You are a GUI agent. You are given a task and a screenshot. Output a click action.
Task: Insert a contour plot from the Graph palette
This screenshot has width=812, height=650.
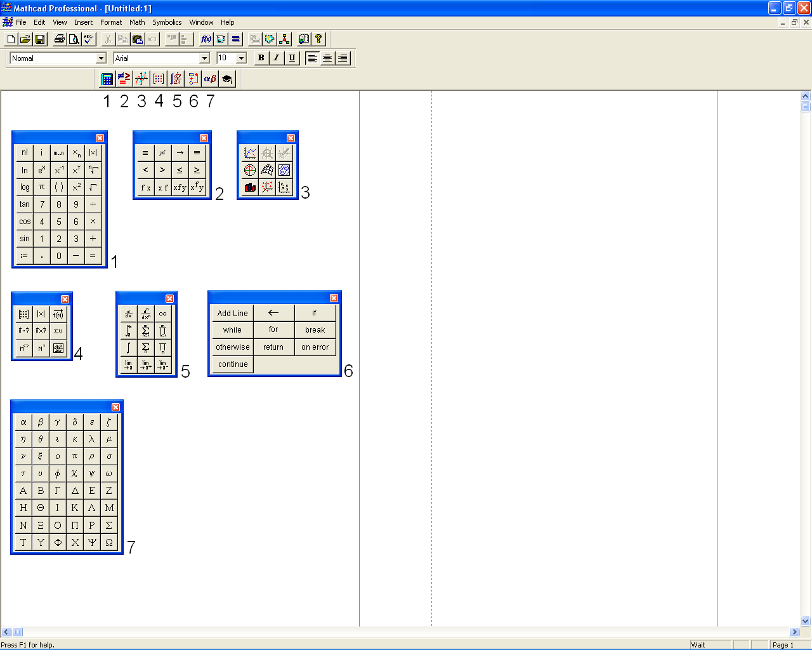click(x=284, y=170)
